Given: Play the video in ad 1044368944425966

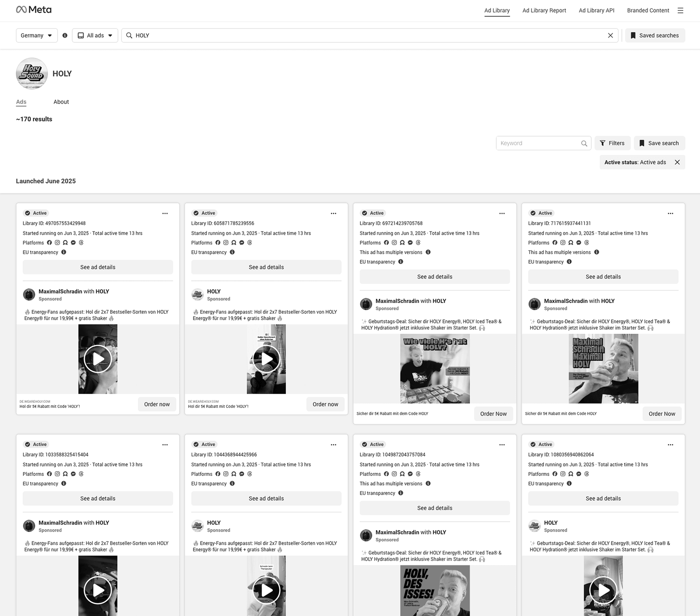Looking at the screenshot, I should pos(266,590).
